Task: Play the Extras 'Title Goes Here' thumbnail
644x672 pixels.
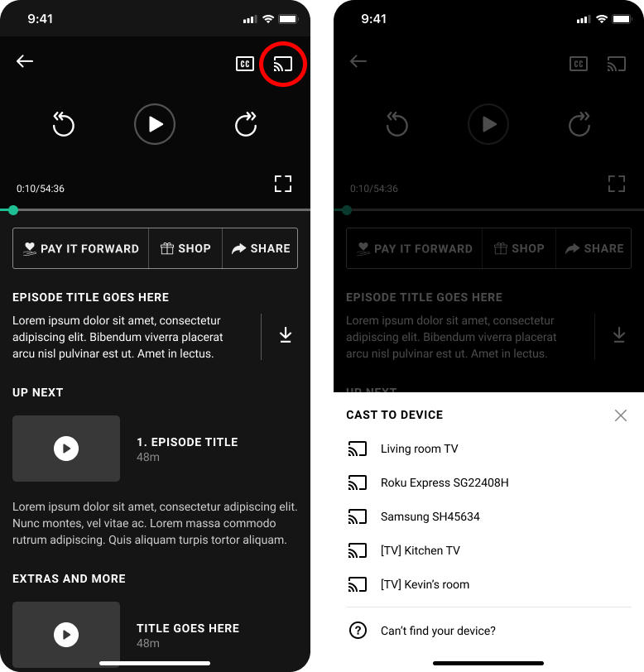Action: [x=66, y=634]
